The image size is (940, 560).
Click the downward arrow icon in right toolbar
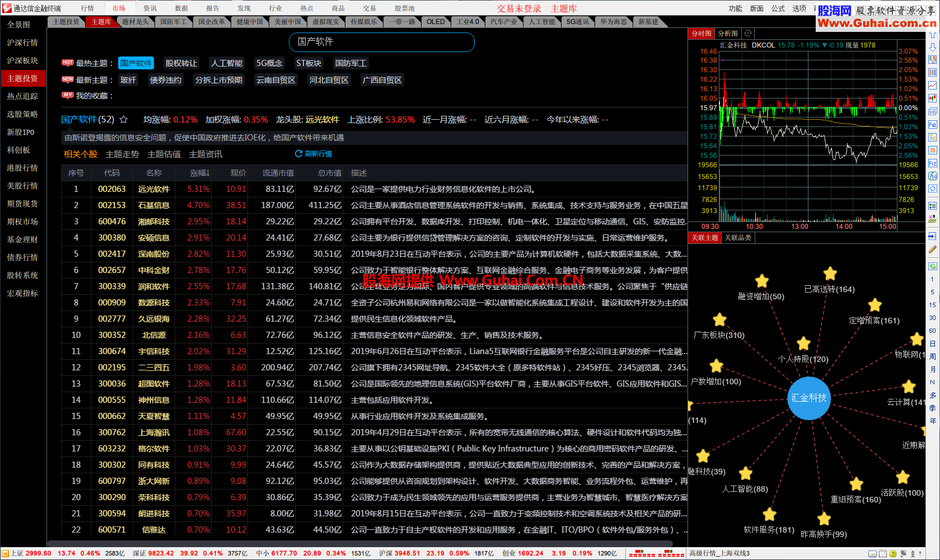click(x=932, y=47)
